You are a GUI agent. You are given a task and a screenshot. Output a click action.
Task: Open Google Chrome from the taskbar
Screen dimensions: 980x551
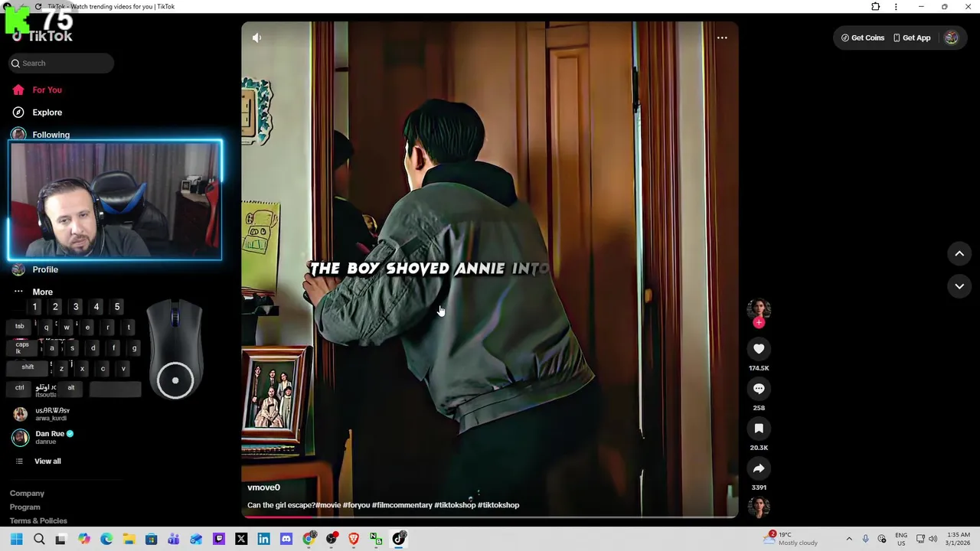309,539
